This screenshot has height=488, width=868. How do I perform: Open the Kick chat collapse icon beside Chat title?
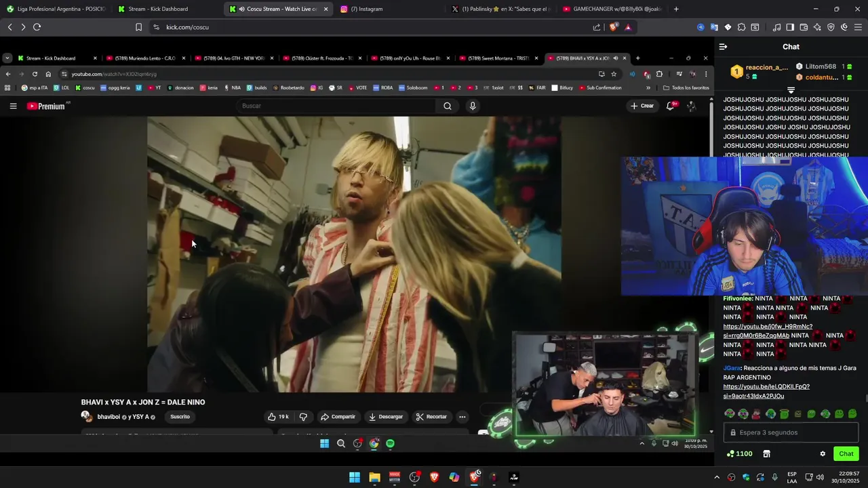point(723,47)
